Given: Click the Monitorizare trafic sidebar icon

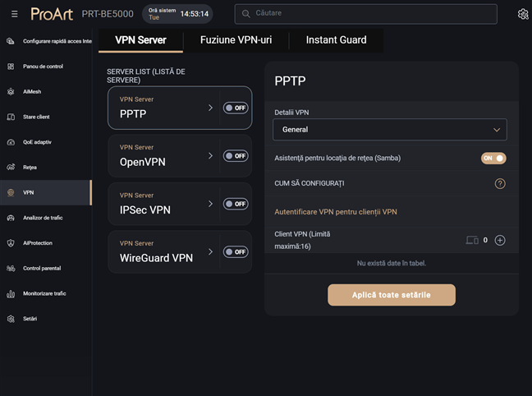Looking at the screenshot, I should [x=11, y=293].
